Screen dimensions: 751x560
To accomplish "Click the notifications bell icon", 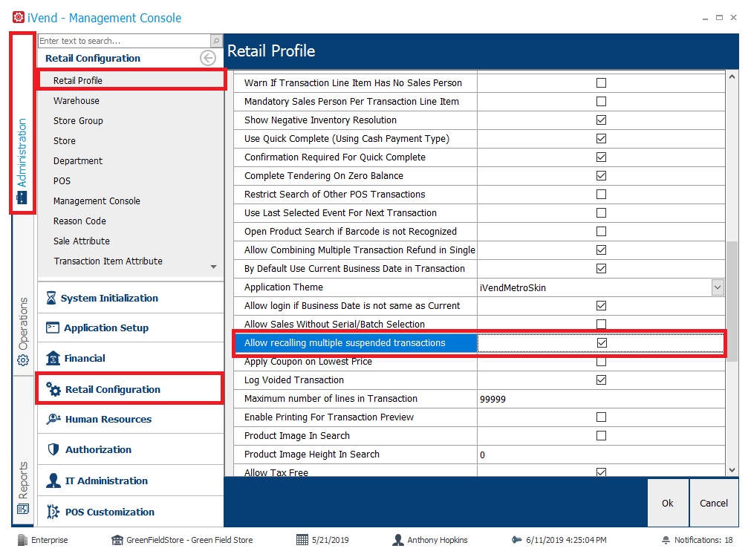I will 666,541.
